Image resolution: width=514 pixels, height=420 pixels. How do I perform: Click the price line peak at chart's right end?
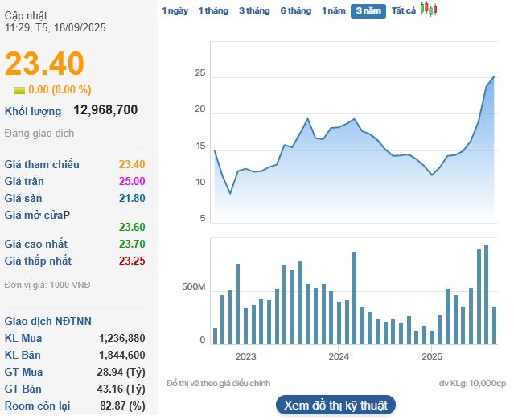point(493,77)
